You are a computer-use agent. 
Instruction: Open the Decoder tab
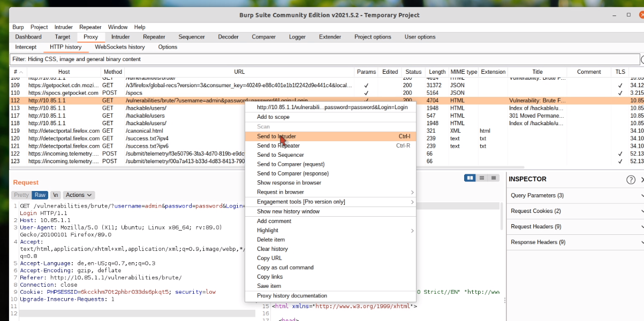click(x=228, y=37)
